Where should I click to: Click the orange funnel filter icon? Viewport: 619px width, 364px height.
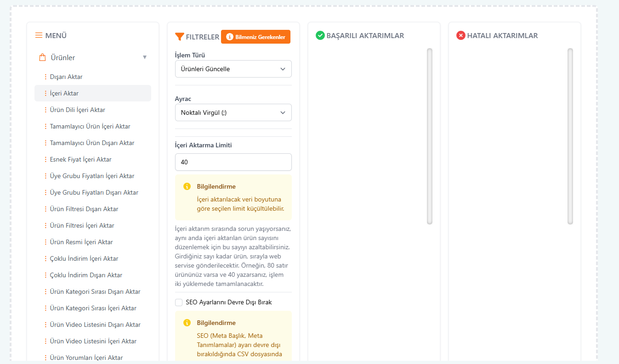pos(180,37)
